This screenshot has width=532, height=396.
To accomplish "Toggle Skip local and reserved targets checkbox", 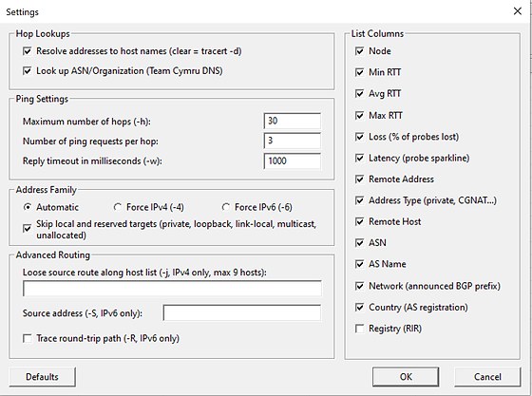I will 28,229.
